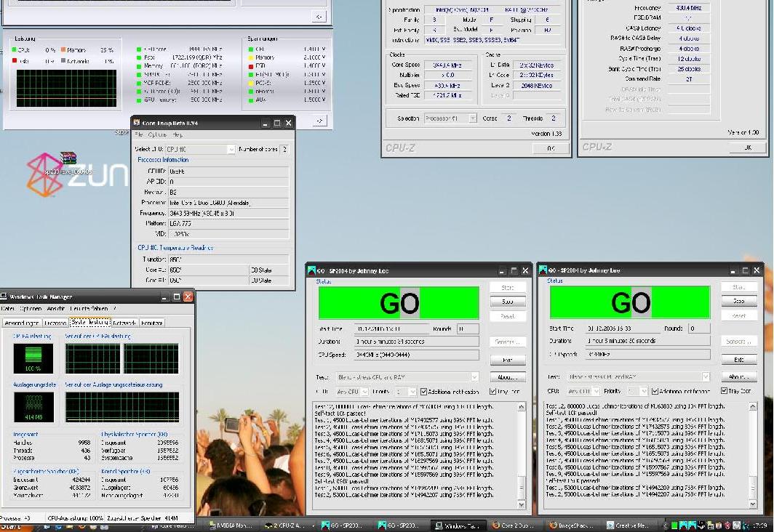Click OK in the right CPU-Z memory window
The width and height of the screenshot is (774, 532).
tap(748, 148)
